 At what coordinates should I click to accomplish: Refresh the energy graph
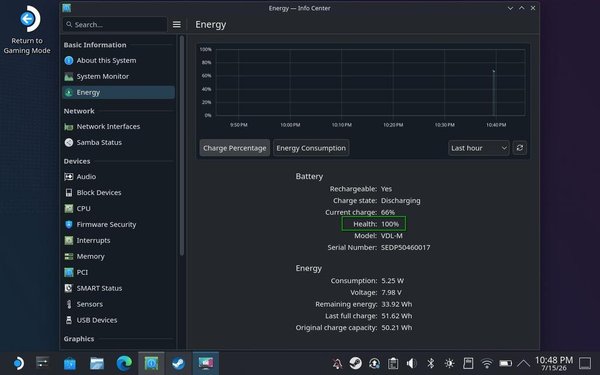(x=520, y=148)
